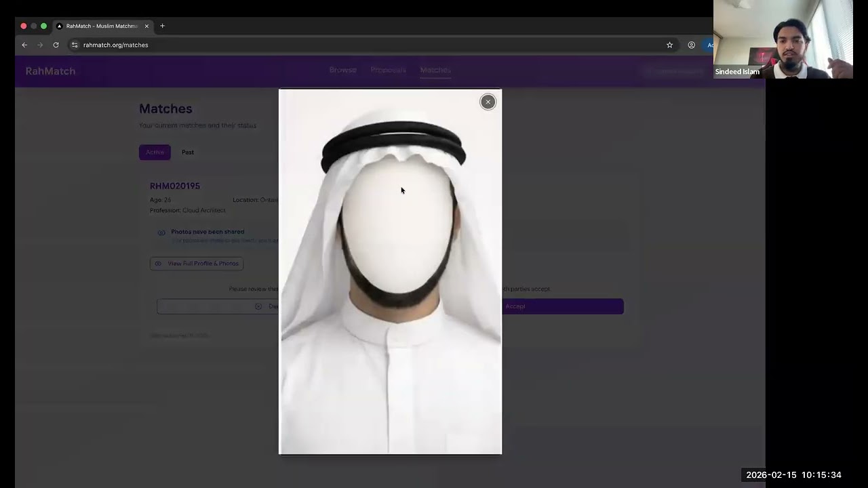Open the Browse navigation item
The width and height of the screenshot is (868, 488).
pyautogui.click(x=342, y=70)
